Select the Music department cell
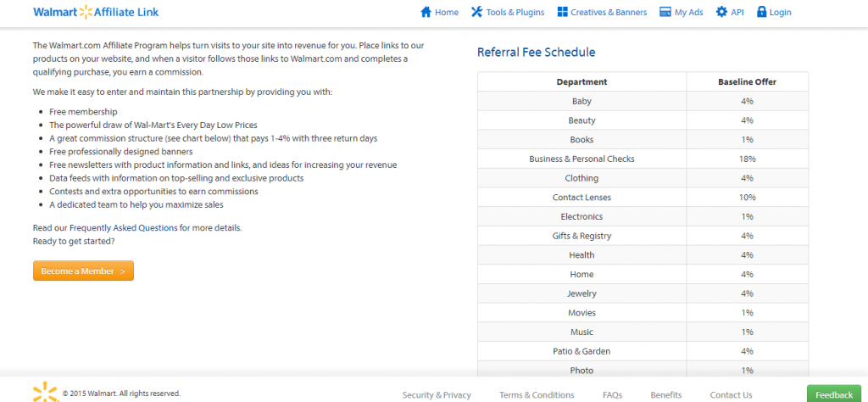This screenshot has height=402, width=868. click(x=581, y=332)
